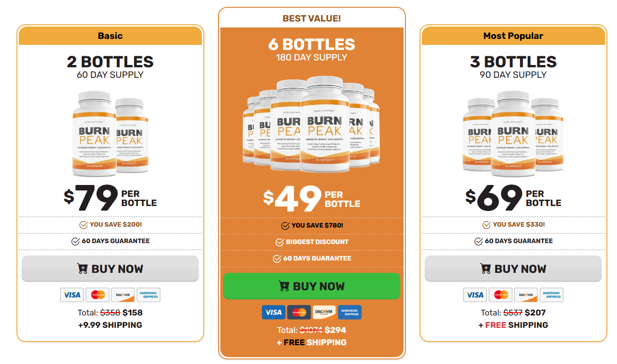Click the two Burn Peak bottles image
The width and height of the screenshot is (617, 364).
click(x=110, y=134)
